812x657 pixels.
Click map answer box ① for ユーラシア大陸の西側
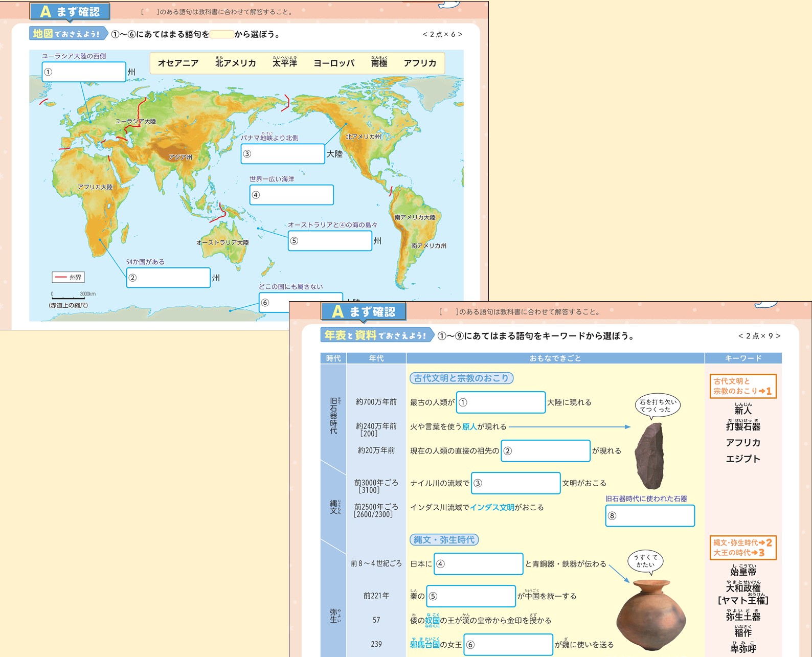pos(84,72)
